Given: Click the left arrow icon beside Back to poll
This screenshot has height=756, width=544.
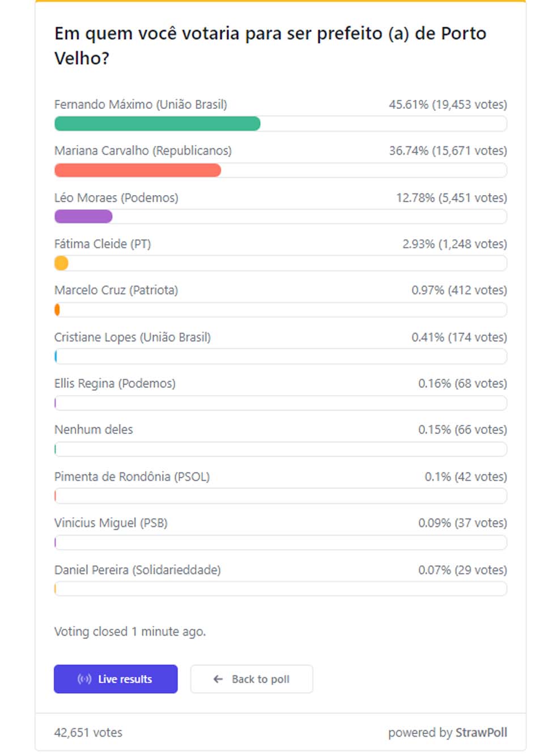Looking at the screenshot, I should (218, 679).
